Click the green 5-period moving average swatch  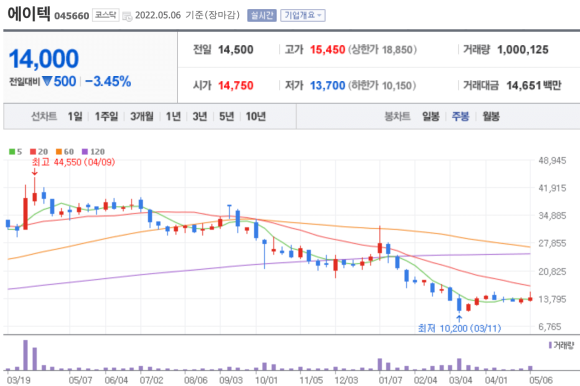[x=12, y=152]
